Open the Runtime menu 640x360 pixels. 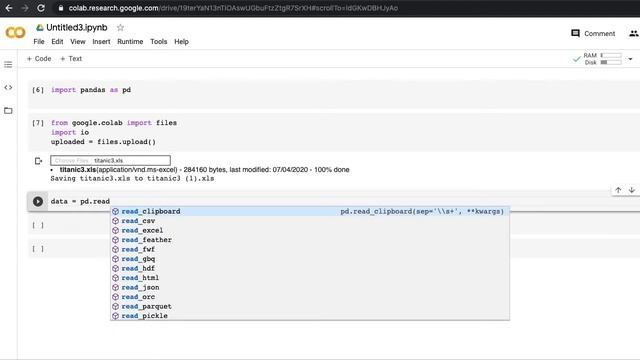(130, 42)
